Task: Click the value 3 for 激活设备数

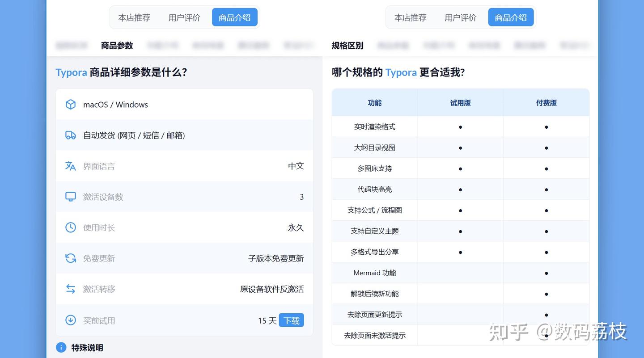Action: (302, 197)
